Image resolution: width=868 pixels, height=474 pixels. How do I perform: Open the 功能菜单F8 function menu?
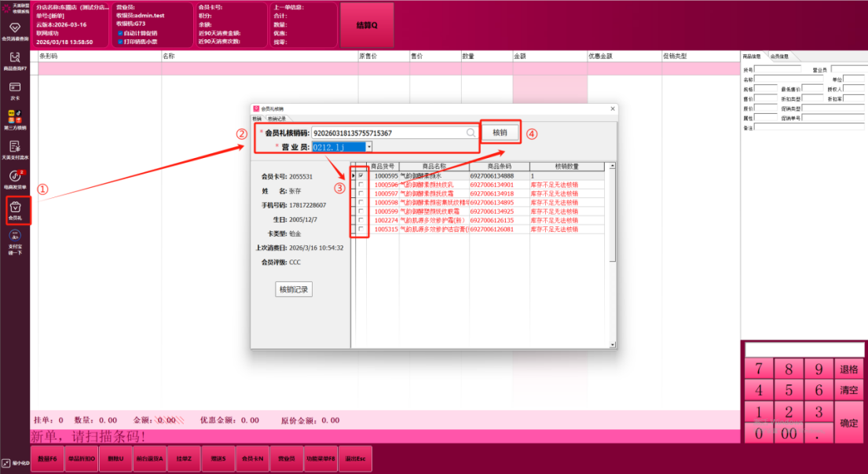point(320,457)
